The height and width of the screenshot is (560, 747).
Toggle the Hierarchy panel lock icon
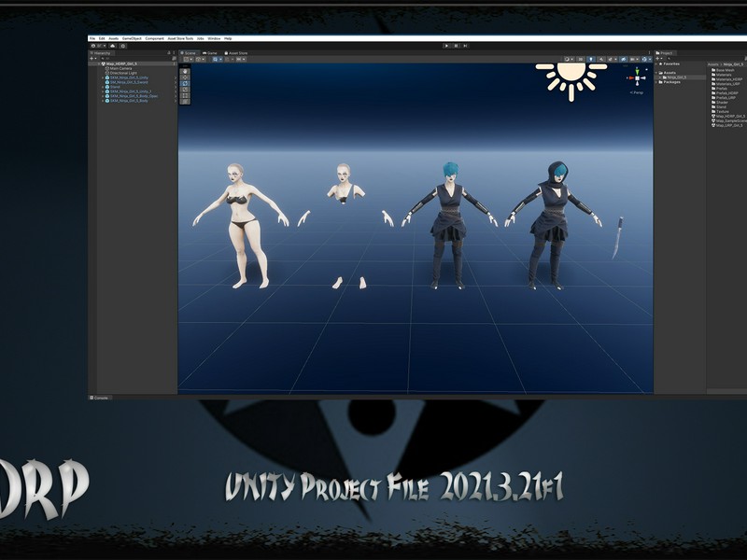(x=169, y=53)
